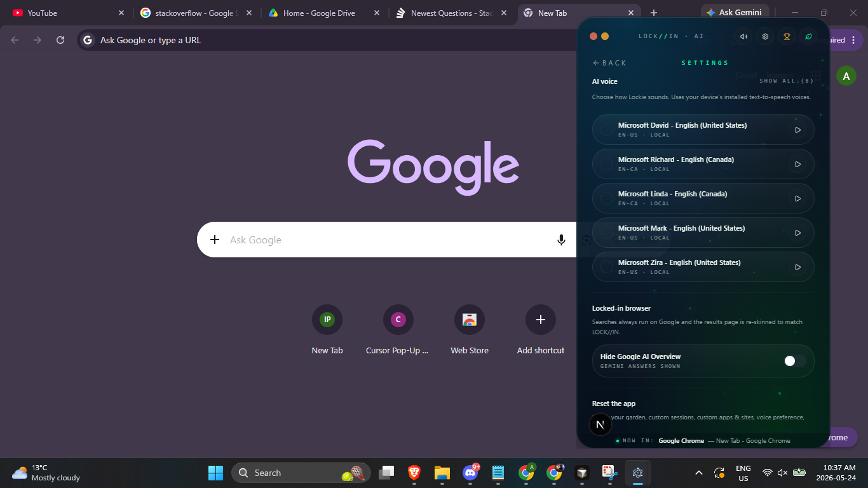This screenshot has width=868, height=488.
Task: Play sample of Microsoft Linda voice
Action: (797, 198)
